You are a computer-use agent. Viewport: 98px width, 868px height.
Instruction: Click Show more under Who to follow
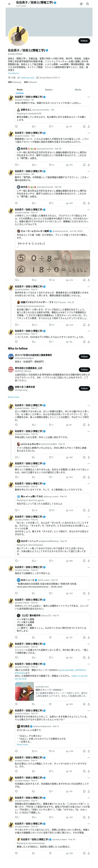click(x=14, y=397)
